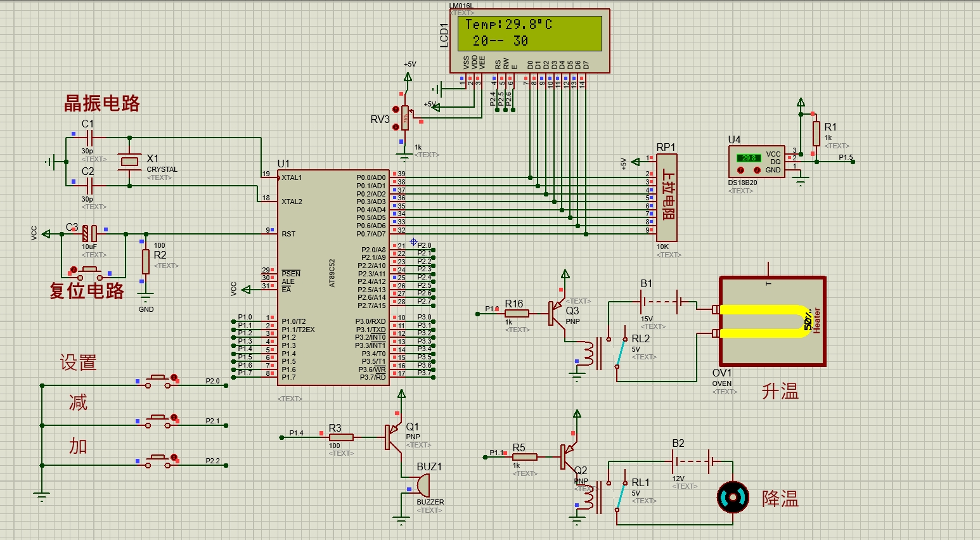The image size is (980, 540).
Task: Click the 减 push button switch
Action: (x=158, y=421)
